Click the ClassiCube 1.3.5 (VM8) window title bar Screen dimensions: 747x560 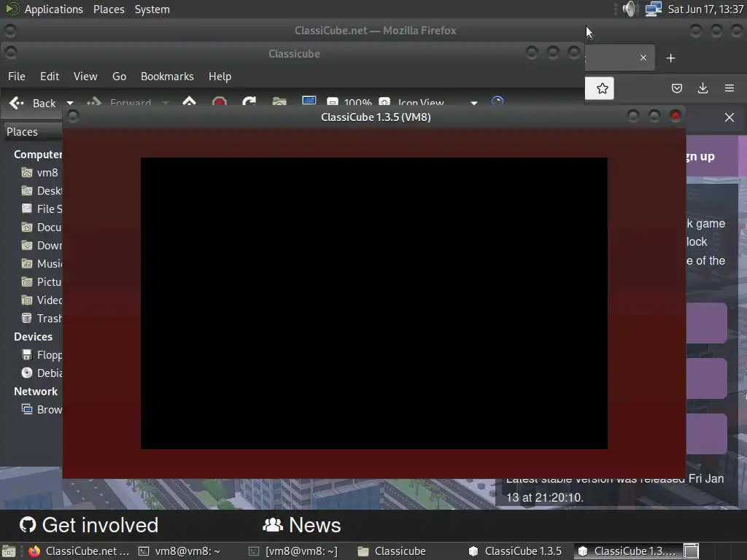click(376, 117)
